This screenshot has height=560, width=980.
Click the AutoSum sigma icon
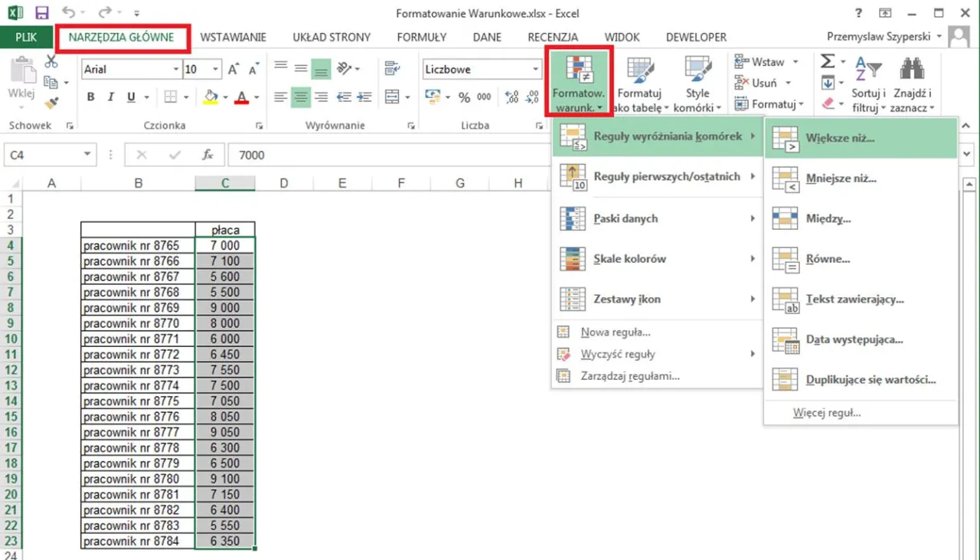click(827, 61)
